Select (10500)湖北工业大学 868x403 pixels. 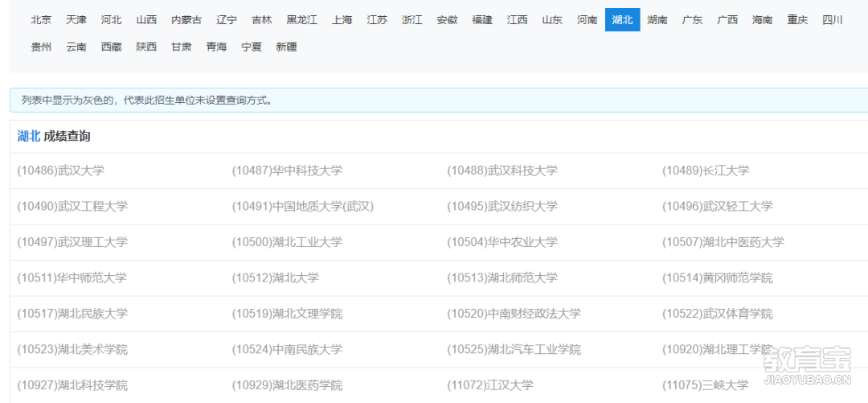click(287, 242)
